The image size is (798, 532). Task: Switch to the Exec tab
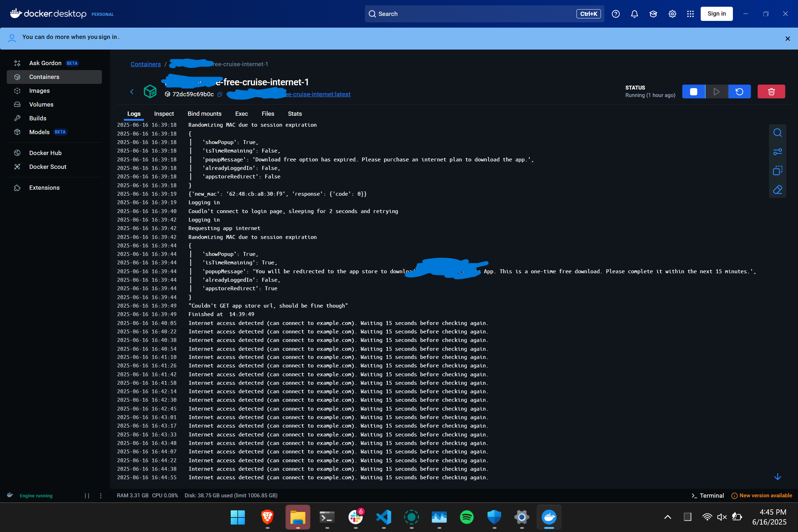[x=241, y=114]
